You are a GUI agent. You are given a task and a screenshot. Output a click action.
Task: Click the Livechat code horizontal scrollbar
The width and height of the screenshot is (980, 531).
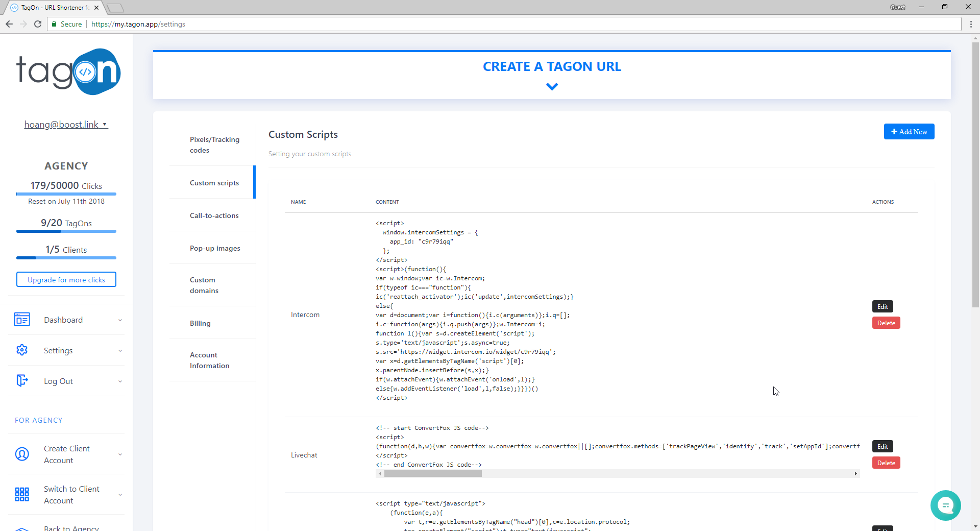[433, 474]
